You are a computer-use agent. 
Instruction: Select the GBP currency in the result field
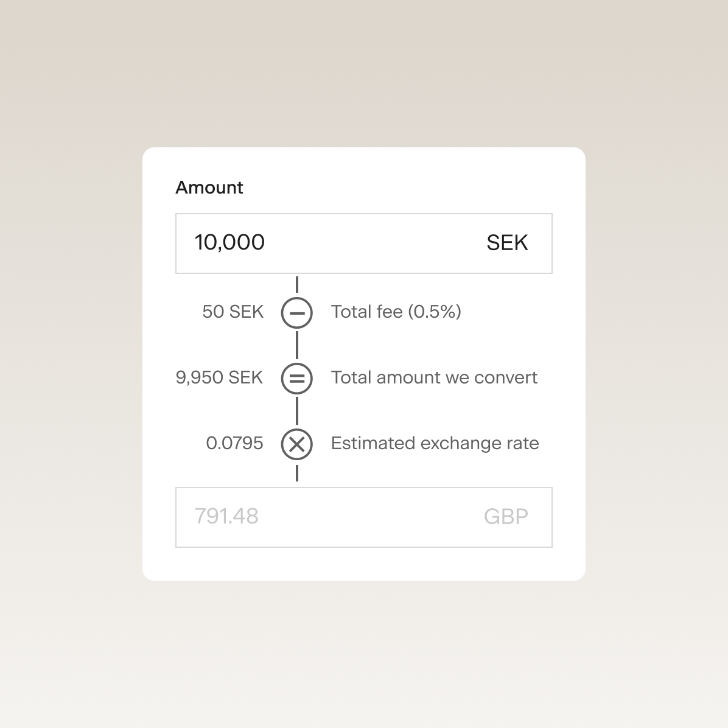(506, 517)
